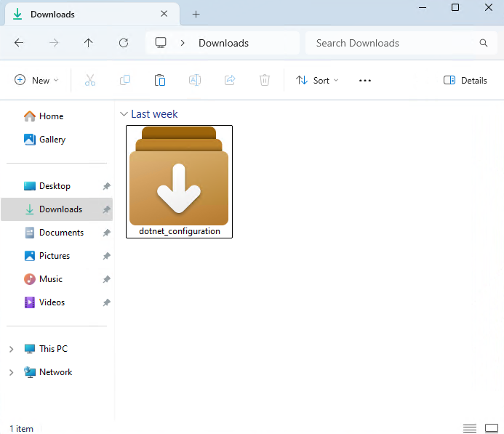Go up one directory level
Viewport: 504px width, 434px height.
(x=89, y=43)
